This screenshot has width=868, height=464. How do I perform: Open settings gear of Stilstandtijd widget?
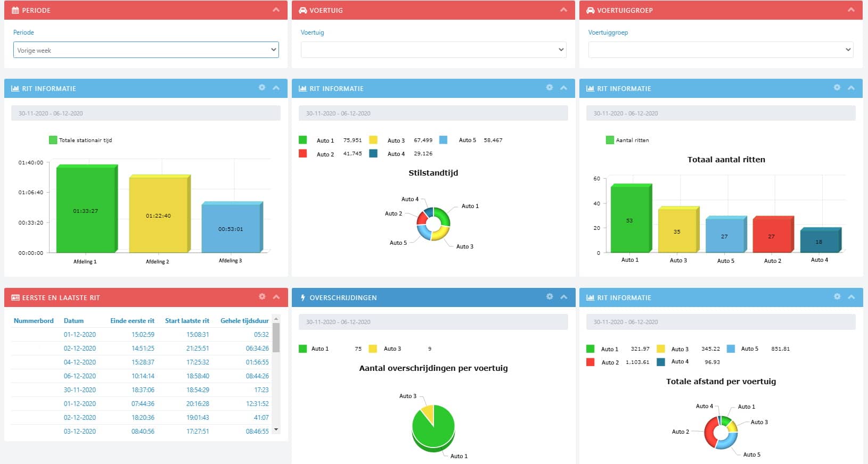point(549,88)
